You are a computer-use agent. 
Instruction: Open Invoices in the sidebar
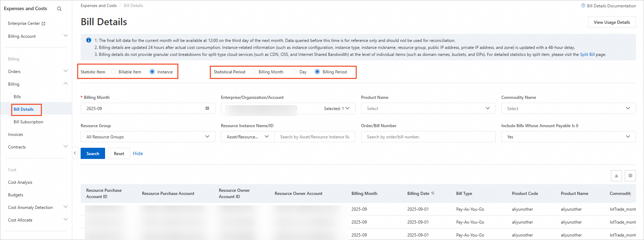click(15, 134)
